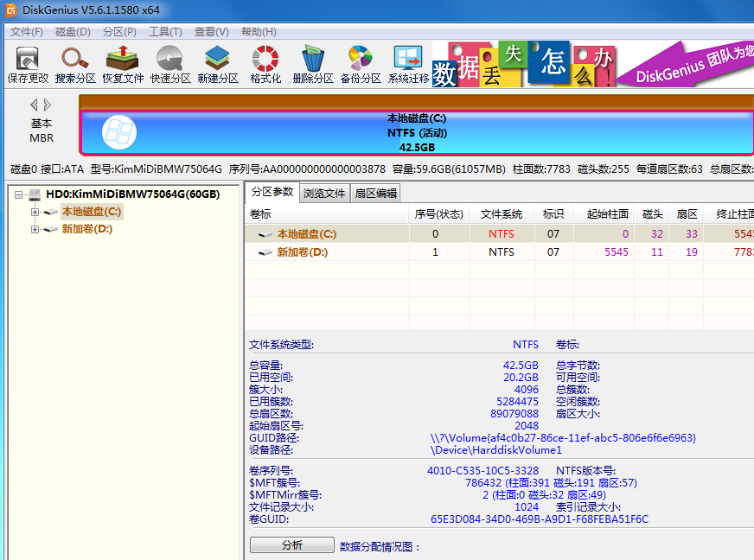Click the used clusters value 5284475

click(517, 401)
